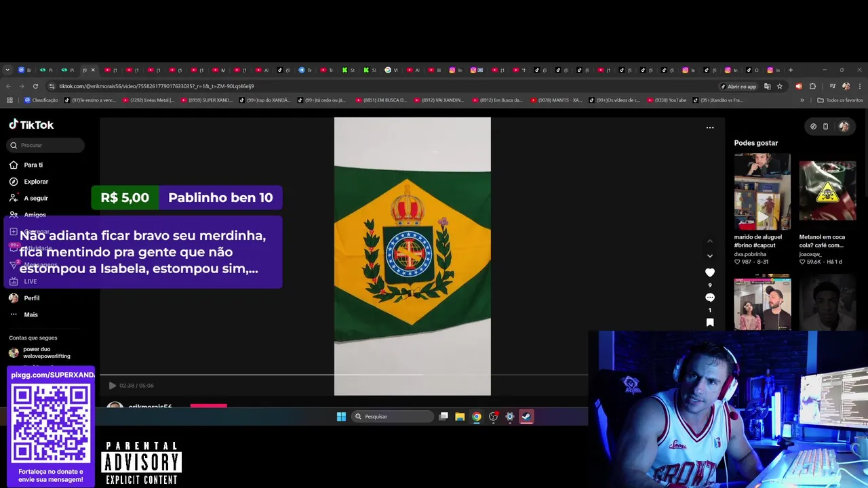Open the MANTIS bookmark
Viewport: 868px width, 488px height.
point(555,100)
